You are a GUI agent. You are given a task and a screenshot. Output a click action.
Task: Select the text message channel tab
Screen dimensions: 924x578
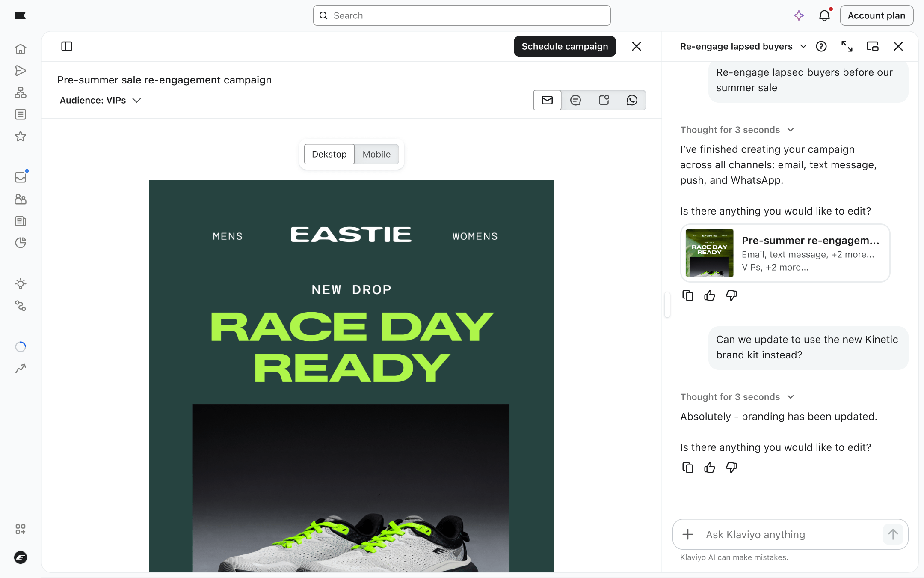pos(575,100)
